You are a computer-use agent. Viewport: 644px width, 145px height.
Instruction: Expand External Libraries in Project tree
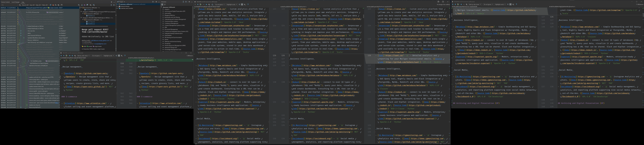(118, 6)
